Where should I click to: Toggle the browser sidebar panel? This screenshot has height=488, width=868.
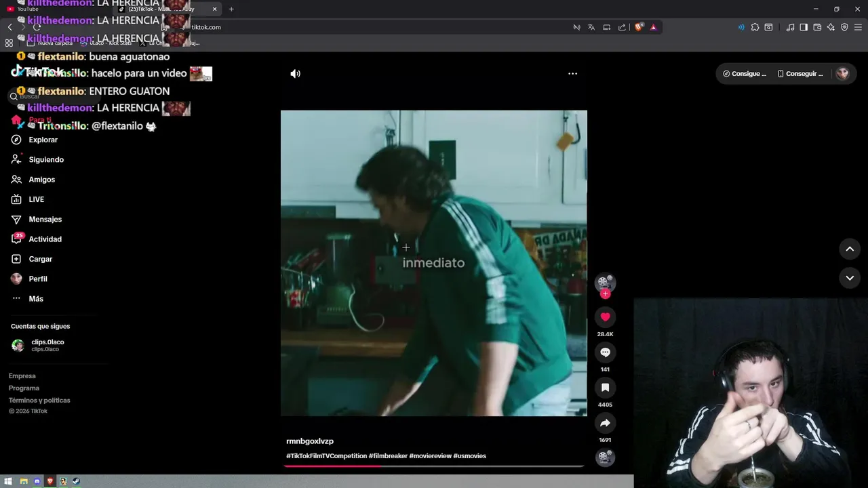pyautogui.click(x=804, y=27)
